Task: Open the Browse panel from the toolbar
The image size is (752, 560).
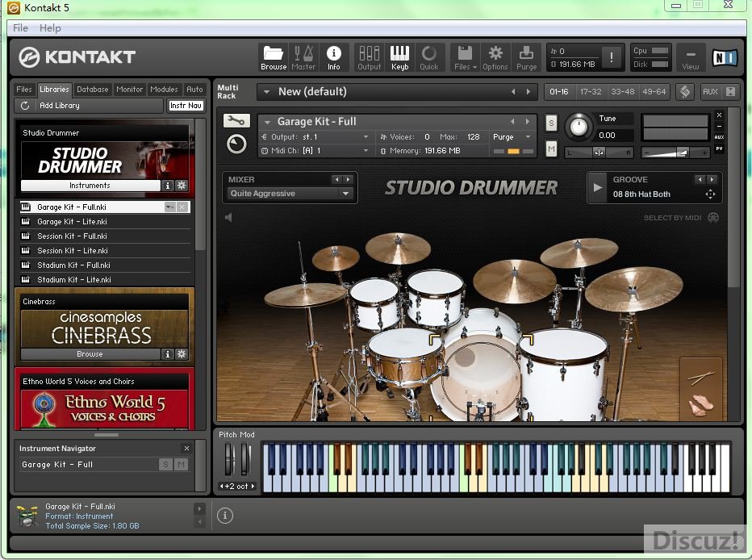Action: pos(274,57)
